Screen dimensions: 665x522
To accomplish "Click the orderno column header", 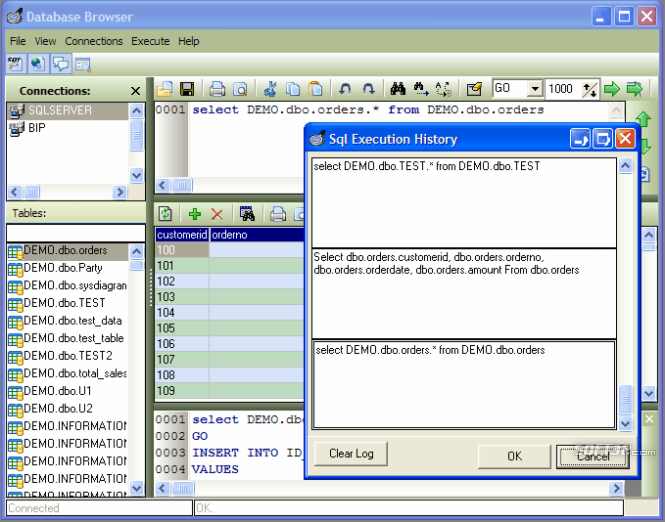I will (x=257, y=234).
